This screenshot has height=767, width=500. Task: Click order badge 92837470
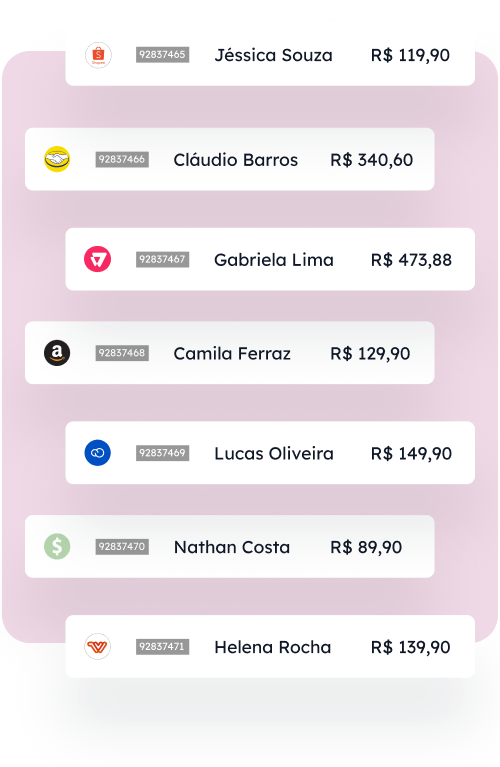click(122, 547)
